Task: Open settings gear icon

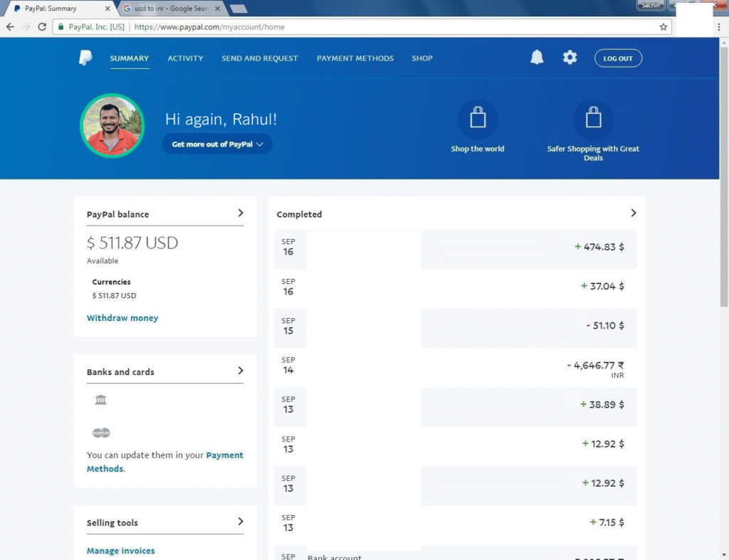Action: tap(570, 58)
